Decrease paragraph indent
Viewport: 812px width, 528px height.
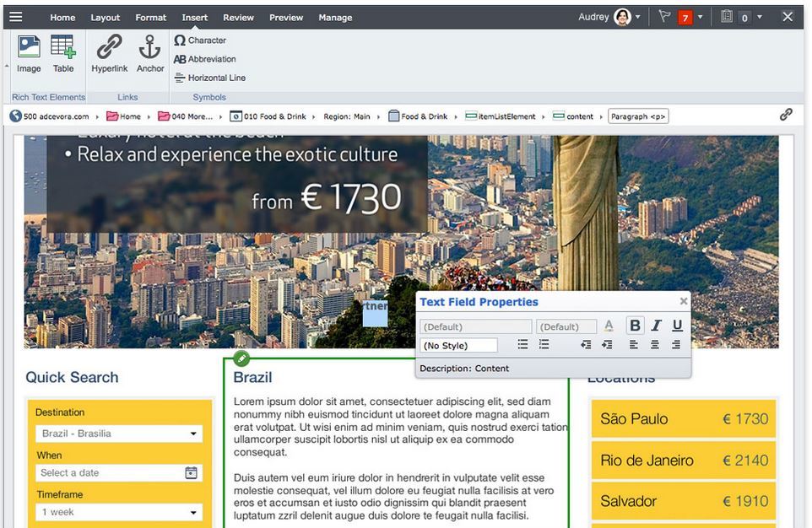pos(586,344)
